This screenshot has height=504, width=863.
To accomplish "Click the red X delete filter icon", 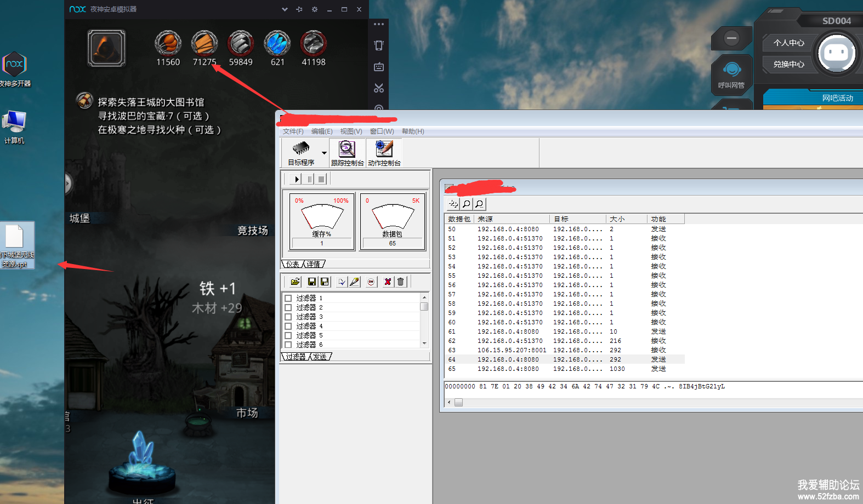I will pos(388,282).
